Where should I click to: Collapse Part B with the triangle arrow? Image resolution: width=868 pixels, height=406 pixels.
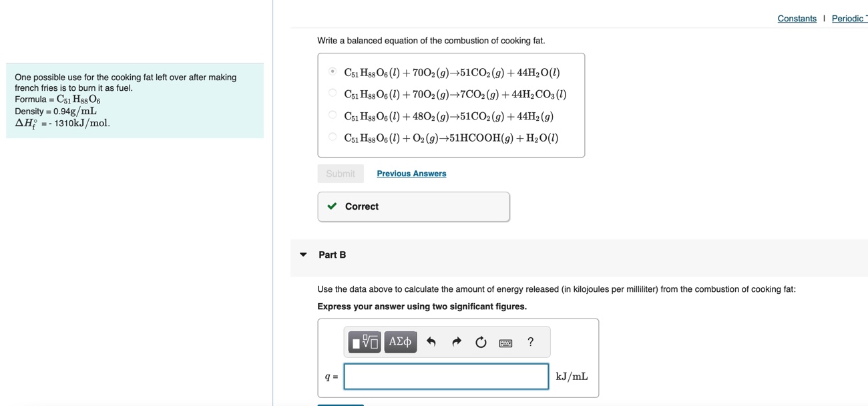coord(303,254)
